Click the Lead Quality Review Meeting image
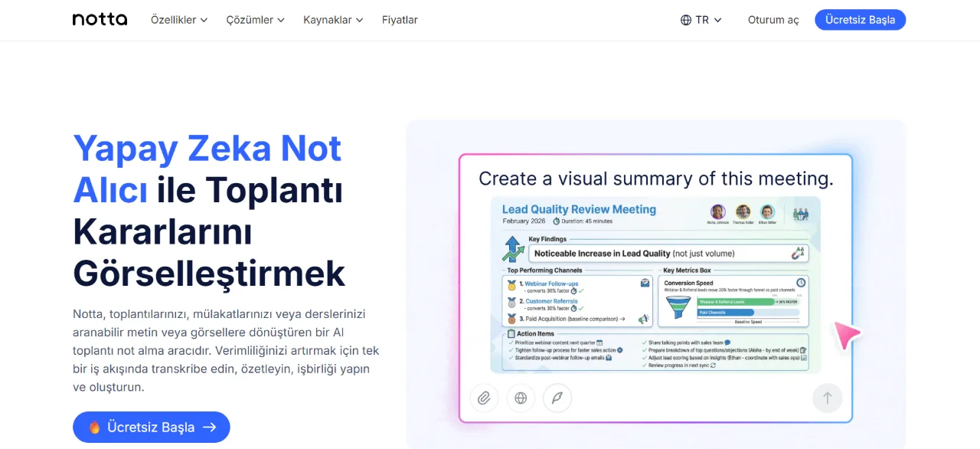Image resolution: width=980 pixels, height=449 pixels. click(655, 285)
